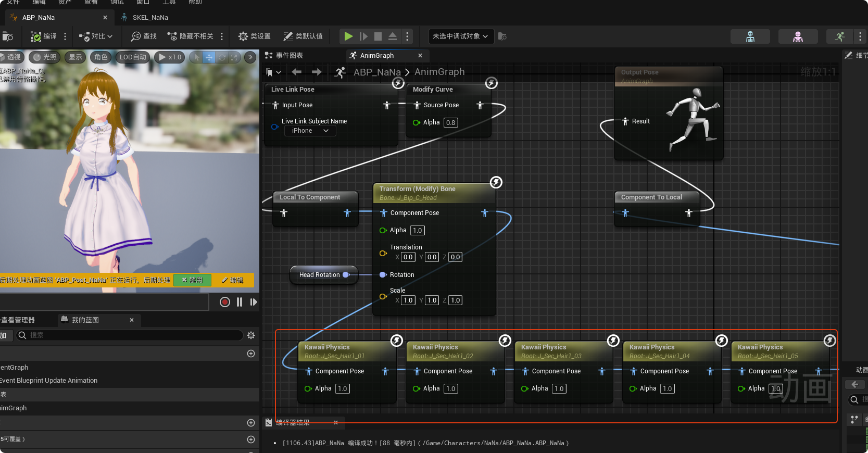868x453 pixels.
Task: Open hide-unrelated options three-dot menu
Action: 222,36
